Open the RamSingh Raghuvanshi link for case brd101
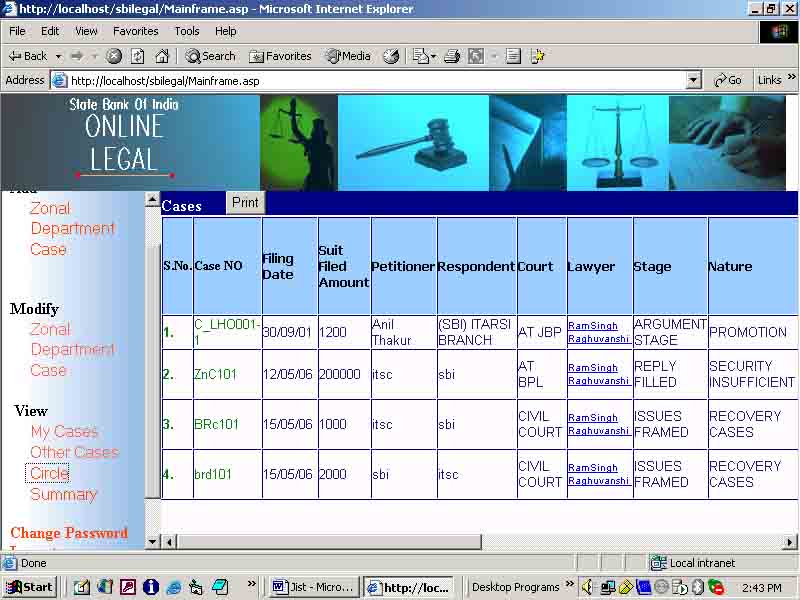Screen dimensions: 800x600 point(598,474)
